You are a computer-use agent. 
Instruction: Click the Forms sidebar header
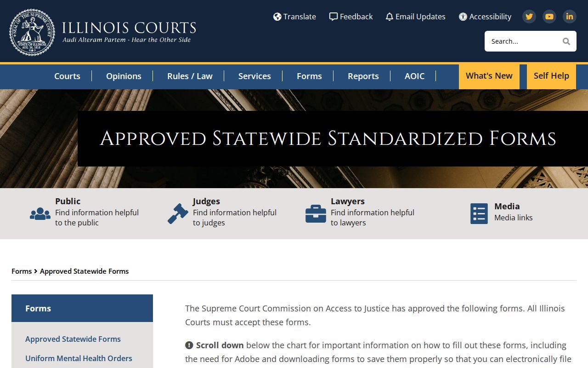82,308
